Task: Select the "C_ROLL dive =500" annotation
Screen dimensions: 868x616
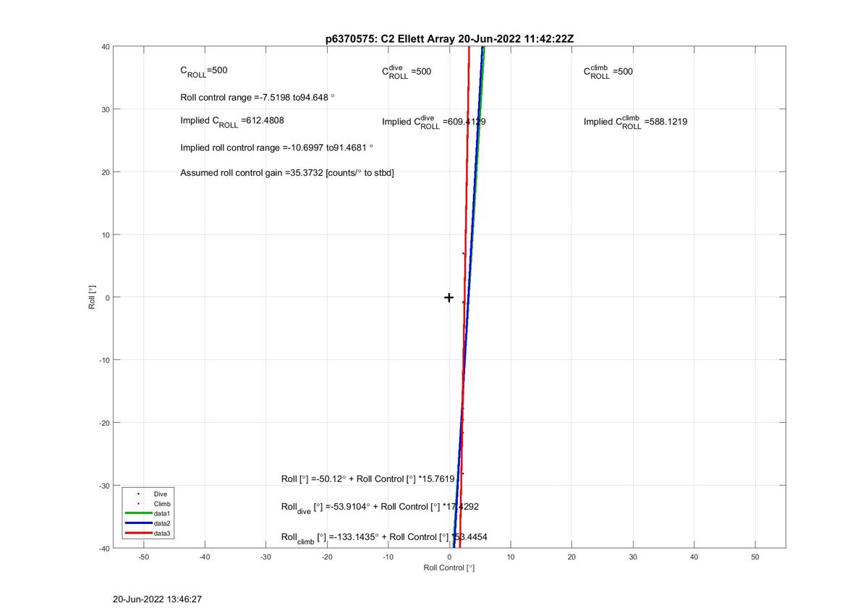Action: coord(407,72)
